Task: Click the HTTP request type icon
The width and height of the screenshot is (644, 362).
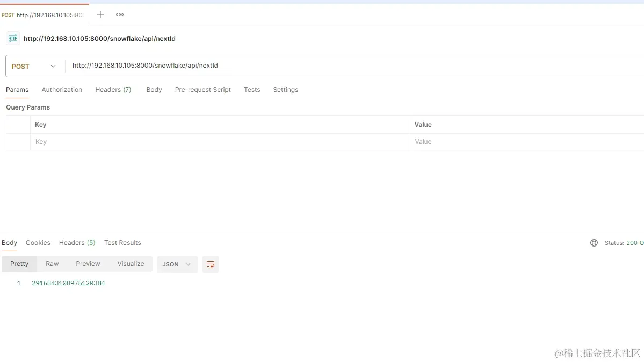Action: coord(13,38)
